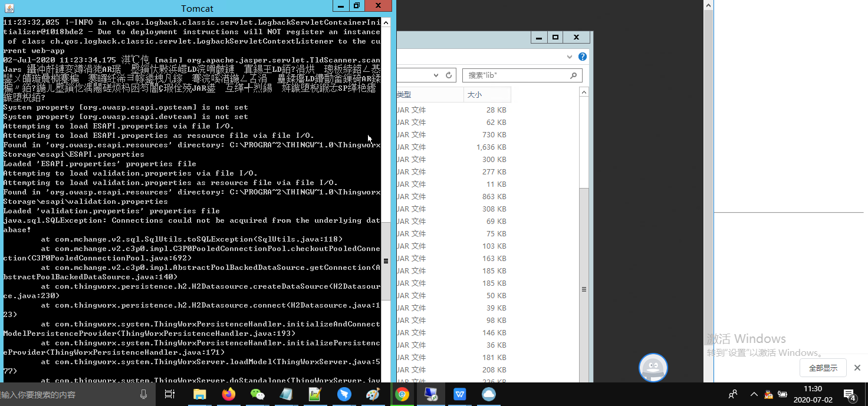This screenshot has width=868, height=406.
Task: Select the file row sized 730 KB
Action: click(453, 135)
